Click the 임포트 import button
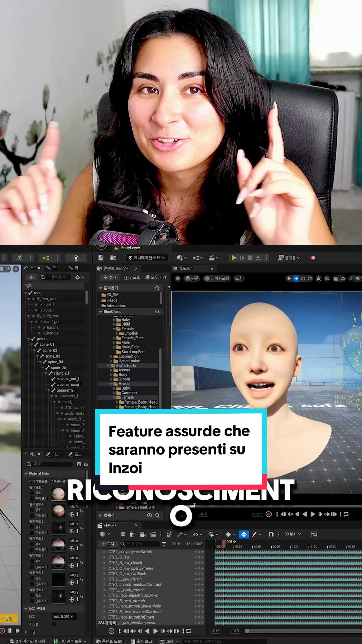Image resolution: width=362 pixels, height=644 pixels. (x=132, y=277)
